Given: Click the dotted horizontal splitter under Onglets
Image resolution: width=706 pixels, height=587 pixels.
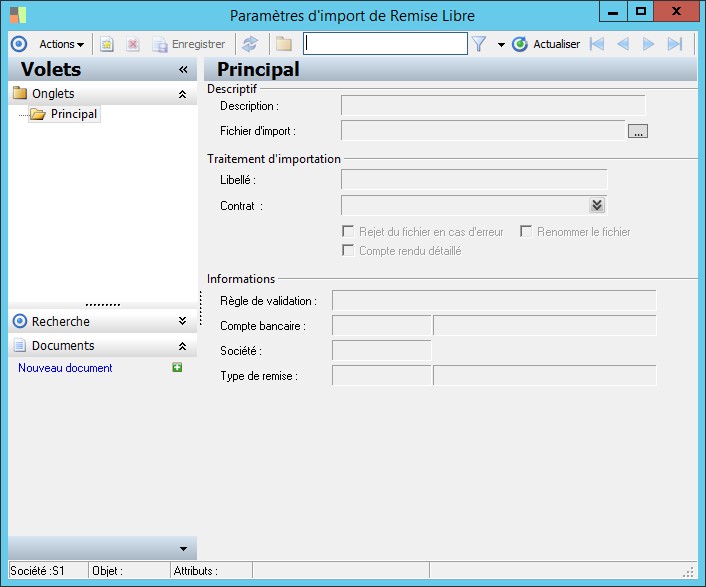Looking at the screenshot, I should [103, 305].
